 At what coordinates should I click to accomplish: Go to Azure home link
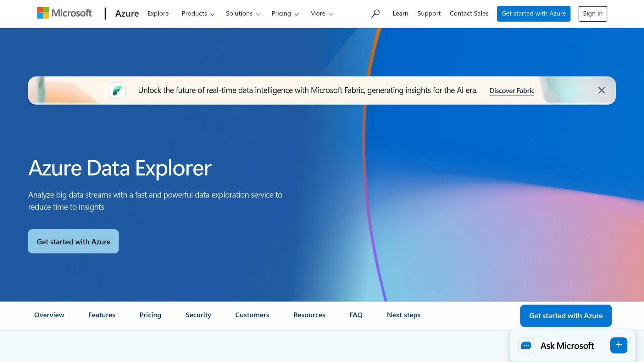tap(127, 14)
